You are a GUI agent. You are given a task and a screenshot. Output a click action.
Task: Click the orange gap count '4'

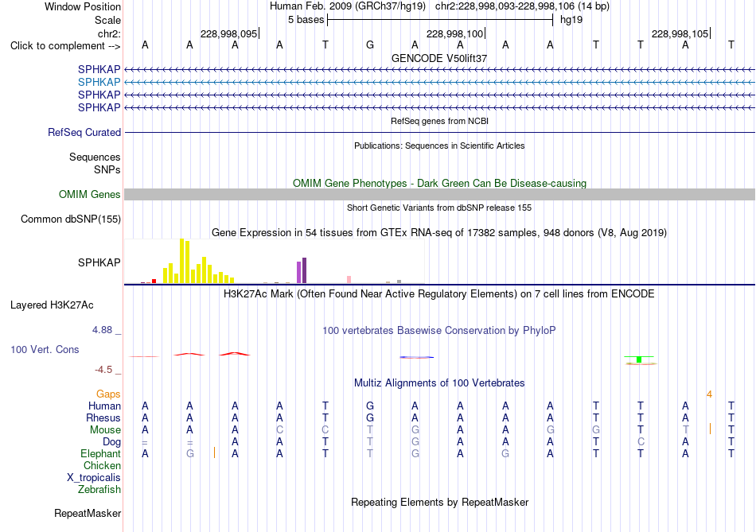[x=709, y=394]
